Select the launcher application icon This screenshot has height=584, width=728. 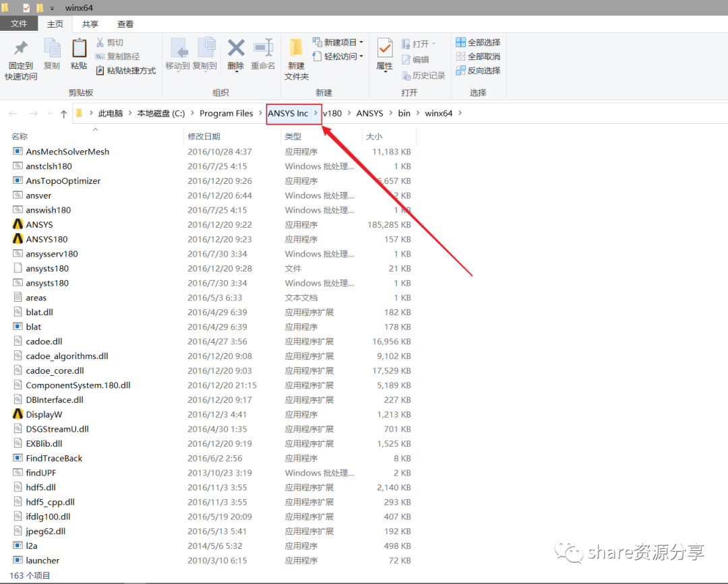(x=18, y=560)
